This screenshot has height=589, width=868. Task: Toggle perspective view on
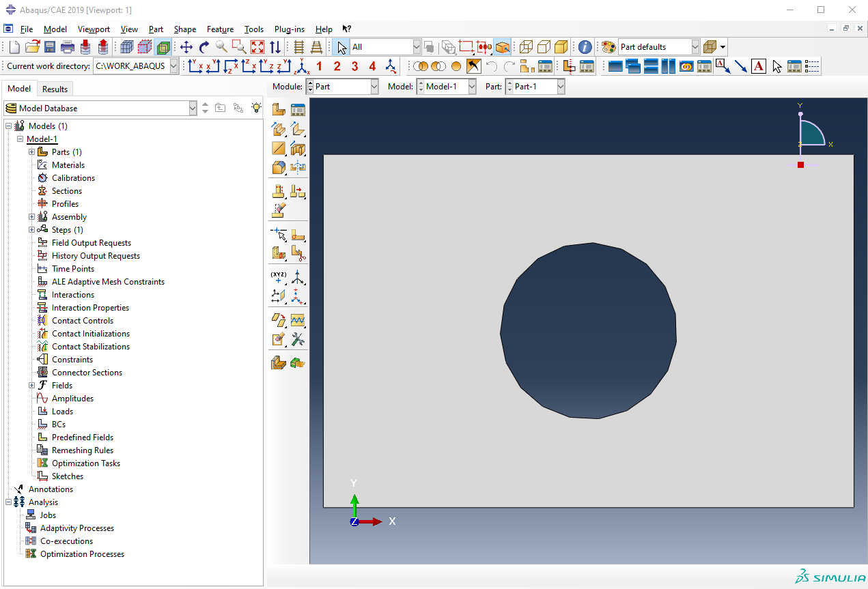(317, 47)
